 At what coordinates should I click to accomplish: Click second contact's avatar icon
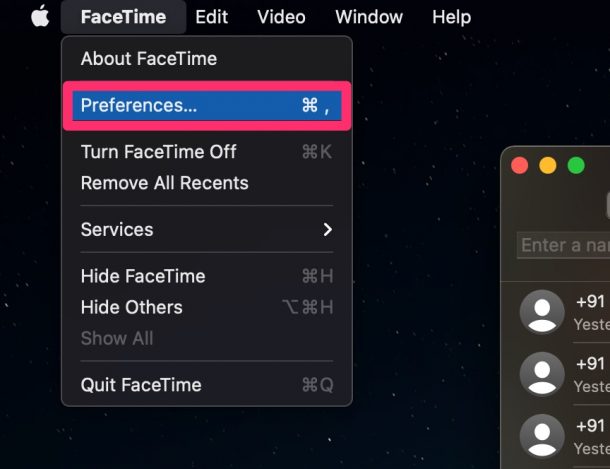(542, 374)
